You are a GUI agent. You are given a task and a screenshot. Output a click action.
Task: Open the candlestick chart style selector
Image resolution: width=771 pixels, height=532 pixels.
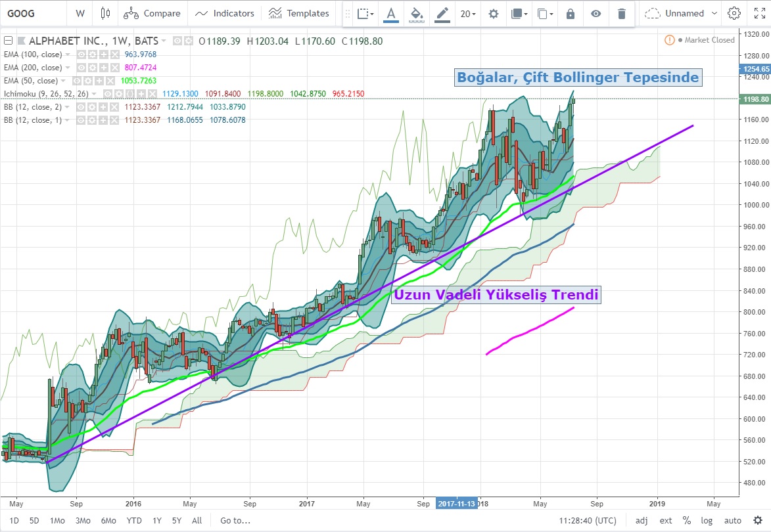tap(105, 13)
